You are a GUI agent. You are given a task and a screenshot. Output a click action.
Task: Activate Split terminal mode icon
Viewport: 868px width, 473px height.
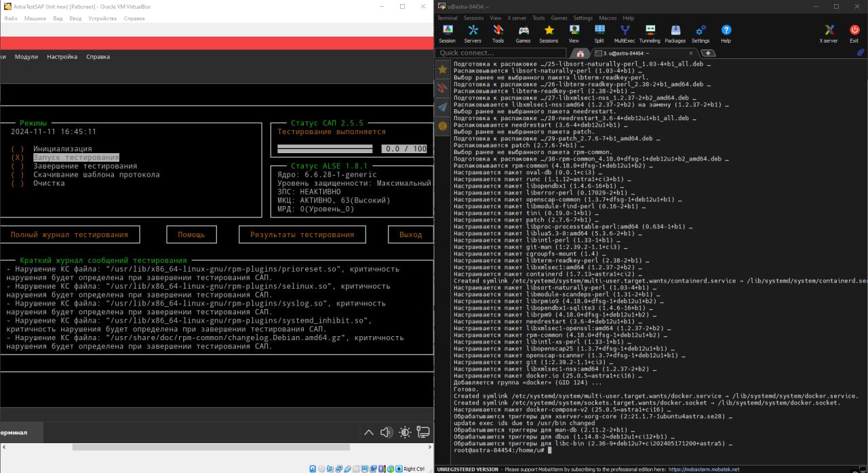tap(599, 34)
